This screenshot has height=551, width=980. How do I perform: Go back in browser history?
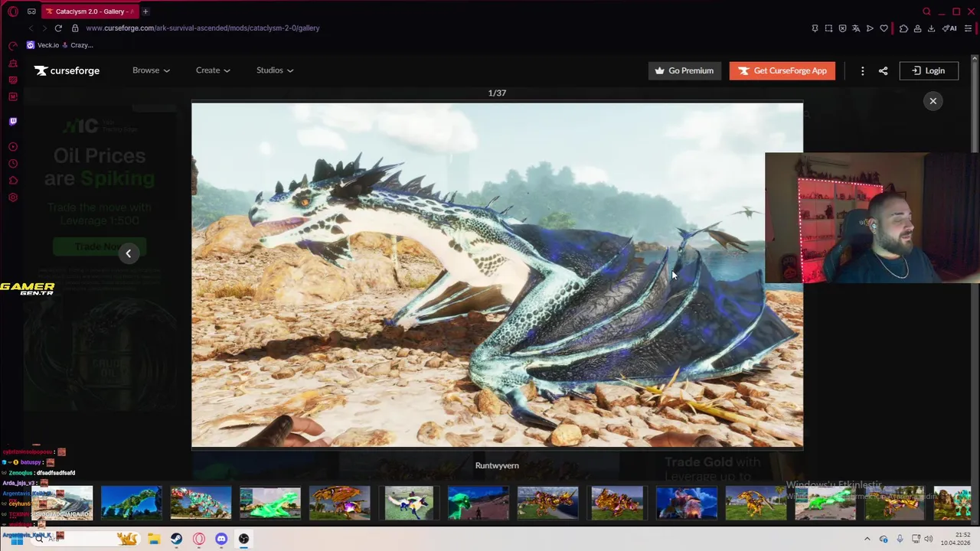coord(31,28)
